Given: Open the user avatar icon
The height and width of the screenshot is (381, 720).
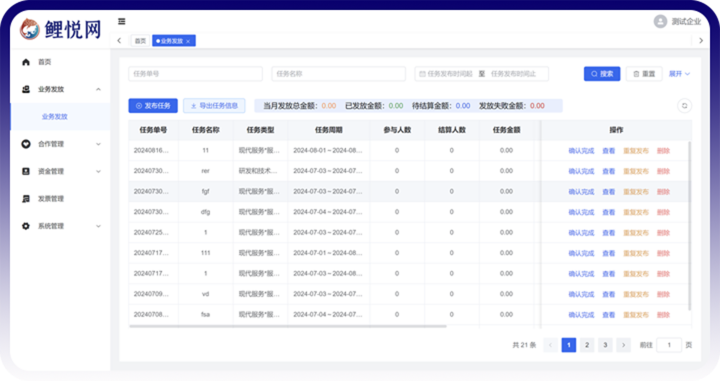Looking at the screenshot, I should [x=660, y=22].
